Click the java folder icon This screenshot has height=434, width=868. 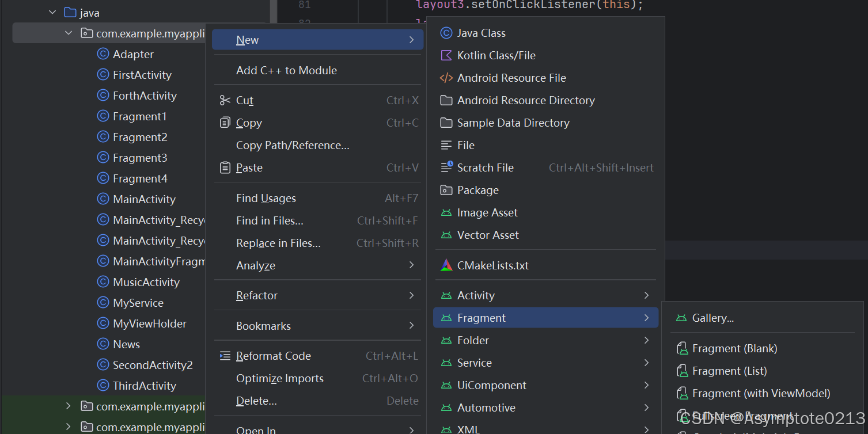(70, 12)
